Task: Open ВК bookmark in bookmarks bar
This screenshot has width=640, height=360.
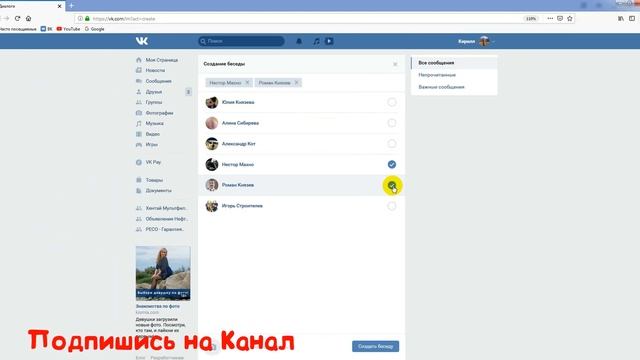Action: 47,29
